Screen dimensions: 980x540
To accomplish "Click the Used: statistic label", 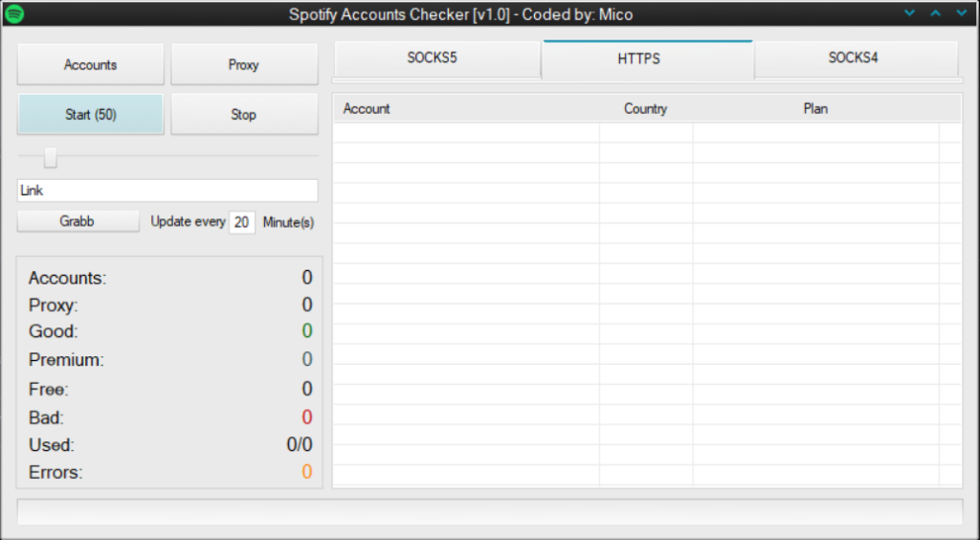I will 52,445.
